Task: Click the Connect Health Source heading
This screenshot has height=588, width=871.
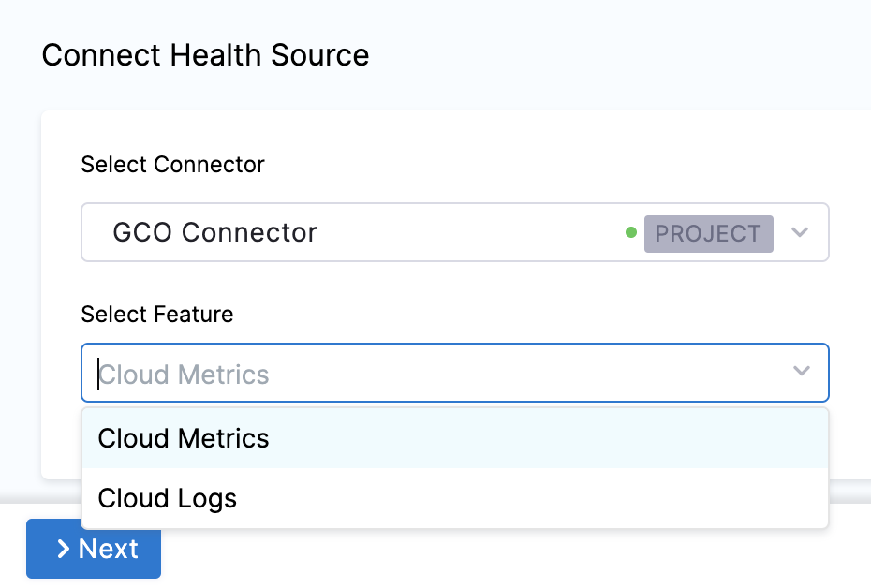Action: click(x=205, y=55)
